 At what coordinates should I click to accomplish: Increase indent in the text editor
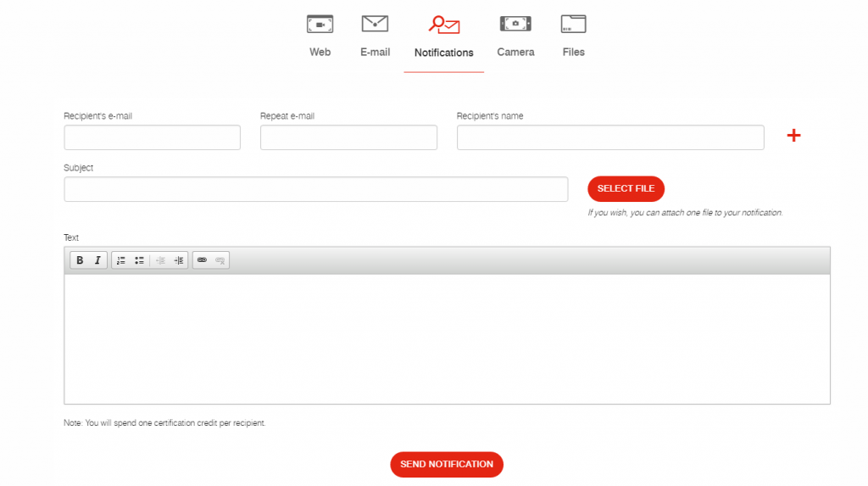179,260
